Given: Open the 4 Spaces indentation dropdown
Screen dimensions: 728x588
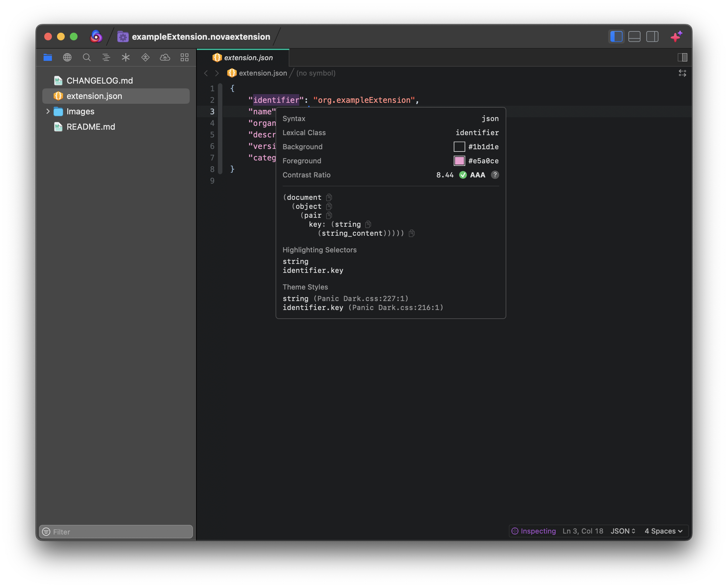Looking at the screenshot, I should pyautogui.click(x=663, y=531).
